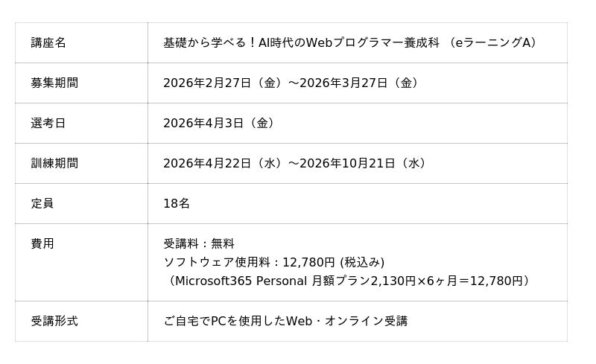Click the 費用 row label
The height and width of the screenshot is (364, 596).
click(x=42, y=244)
